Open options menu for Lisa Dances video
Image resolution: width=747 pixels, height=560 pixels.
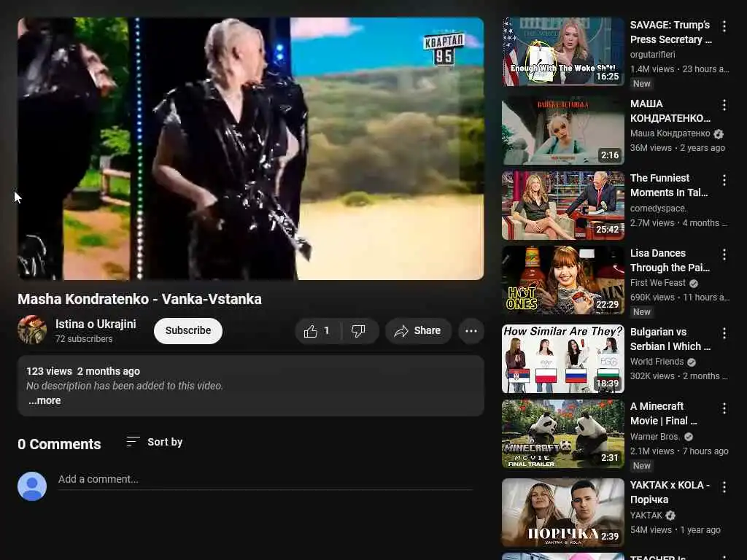tap(724, 254)
